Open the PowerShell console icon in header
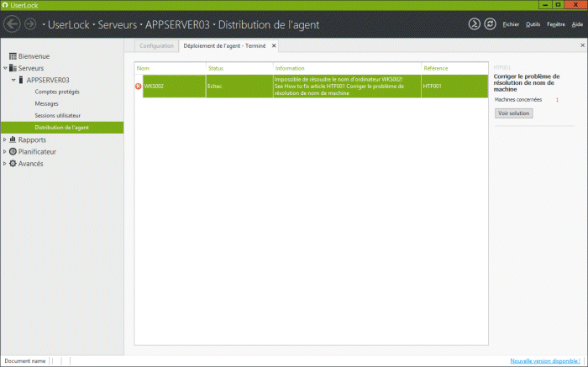Image resolution: width=588 pixels, height=367 pixels. [474, 24]
